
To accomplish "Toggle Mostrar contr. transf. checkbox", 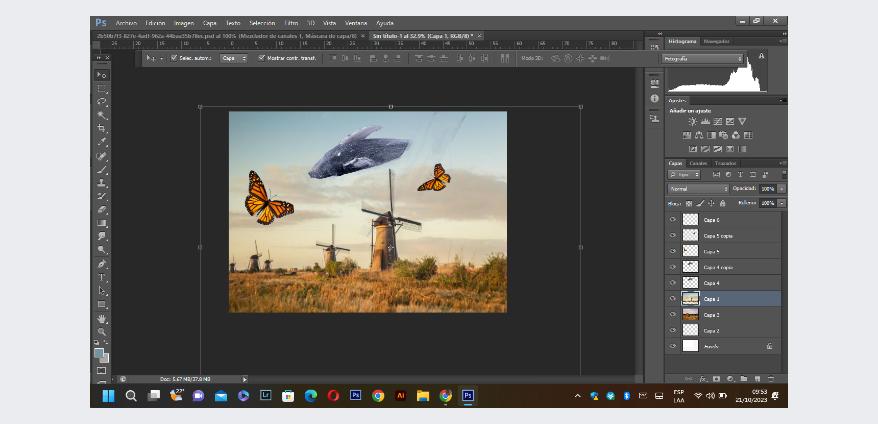I will [x=262, y=58].
